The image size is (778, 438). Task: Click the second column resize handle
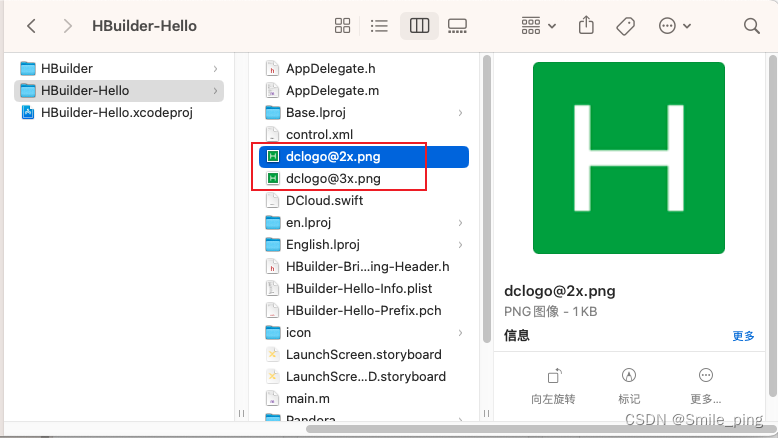[x=486, y=413]
